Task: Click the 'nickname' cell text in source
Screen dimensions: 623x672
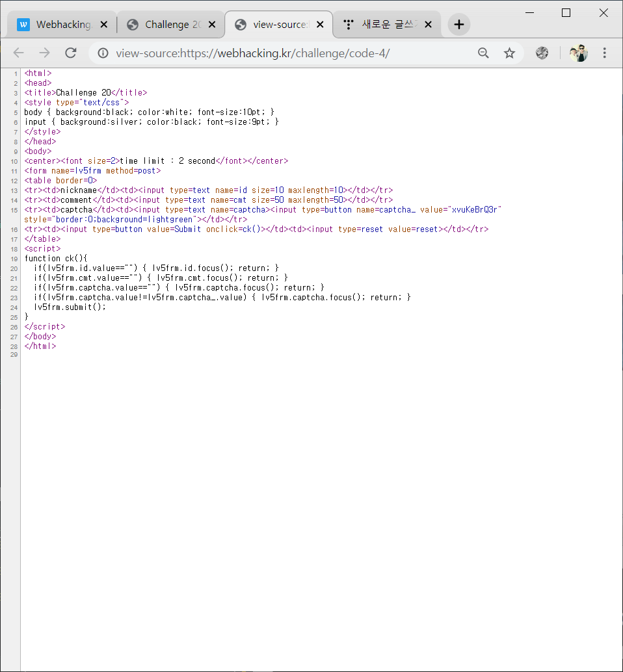Action: [79, 190]
